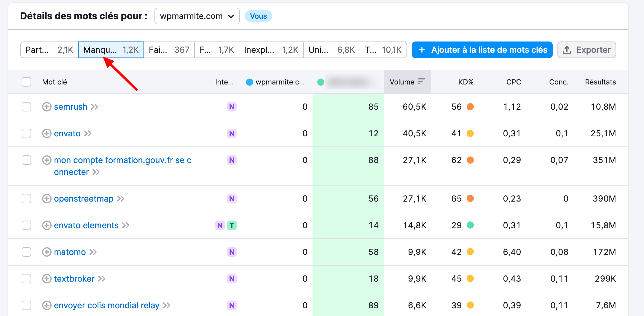The height and width of the screenshot is (316, 644).
Task: Open the Uni... 6,8K tab
Action: click(332, 50)
